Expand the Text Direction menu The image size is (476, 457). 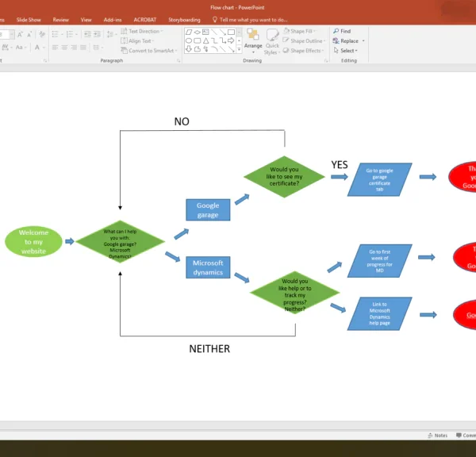click(142, 31)
